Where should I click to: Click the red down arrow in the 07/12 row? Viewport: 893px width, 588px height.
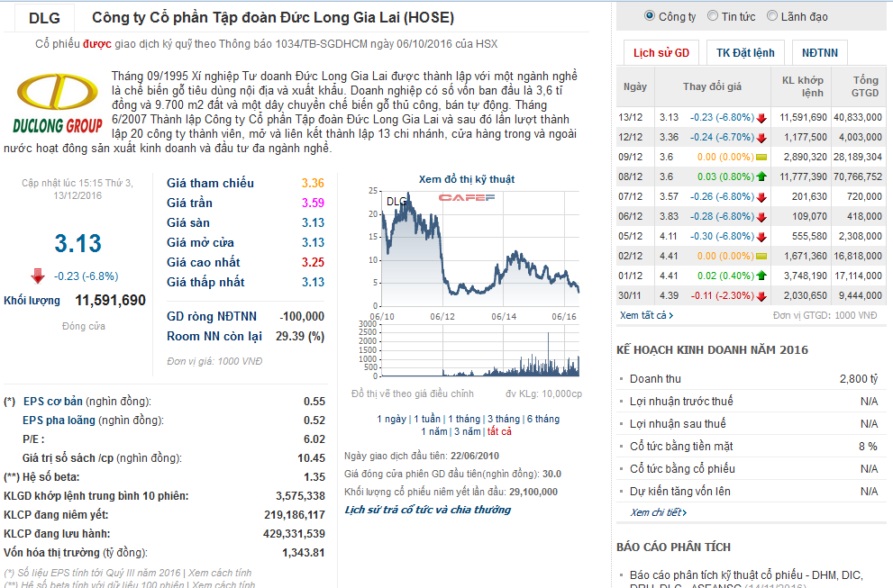tap(761, 197)
